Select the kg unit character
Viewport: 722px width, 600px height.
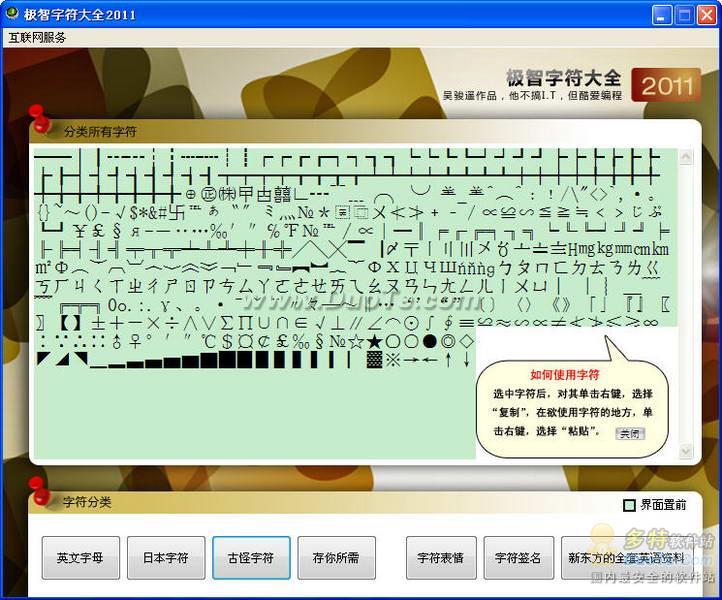606,250
